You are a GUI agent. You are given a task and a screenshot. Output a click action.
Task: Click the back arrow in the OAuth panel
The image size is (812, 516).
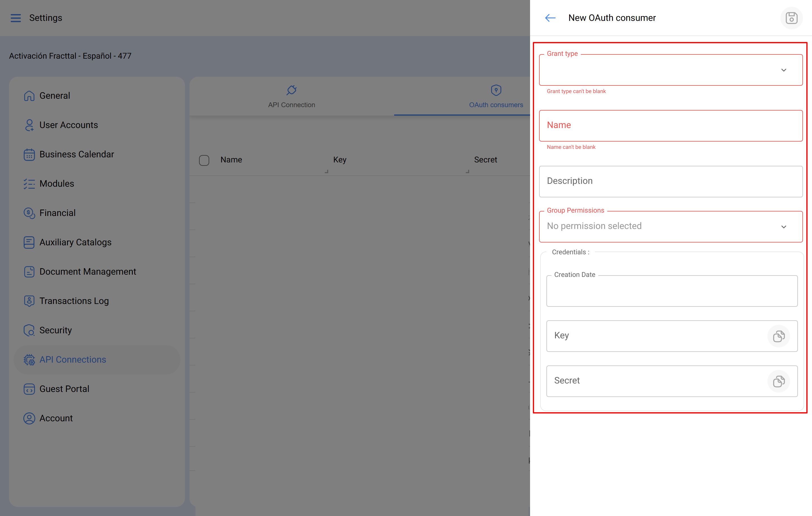(x=550, y=18)
